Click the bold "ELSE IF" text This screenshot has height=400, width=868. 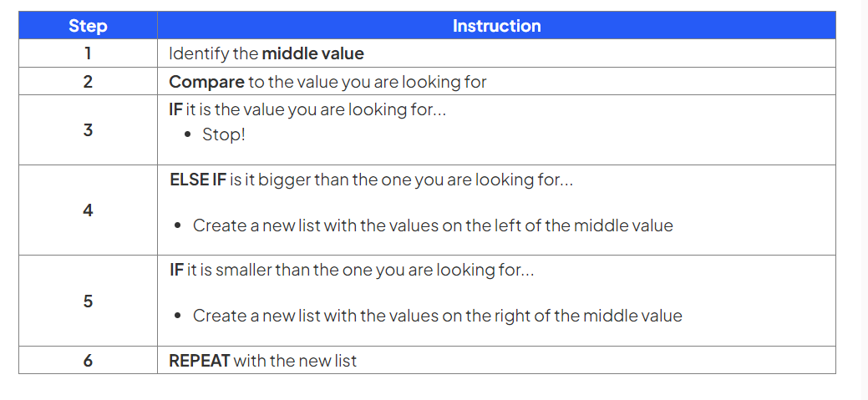point(197,180)
